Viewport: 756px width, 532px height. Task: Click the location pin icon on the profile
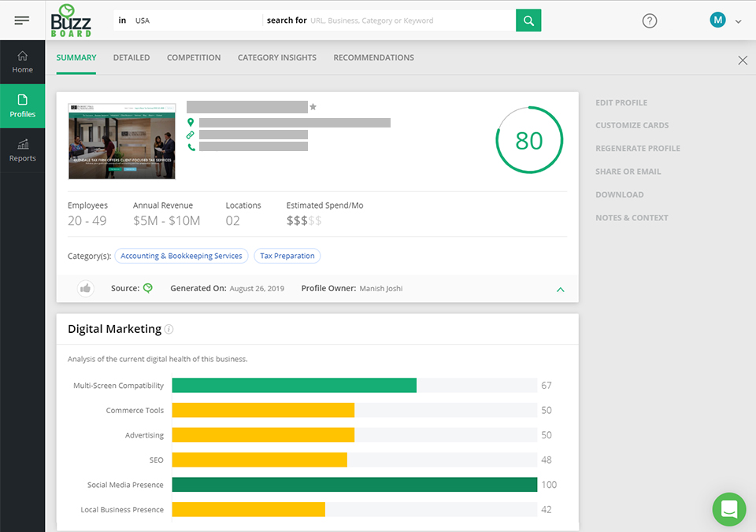pos(190,123)
